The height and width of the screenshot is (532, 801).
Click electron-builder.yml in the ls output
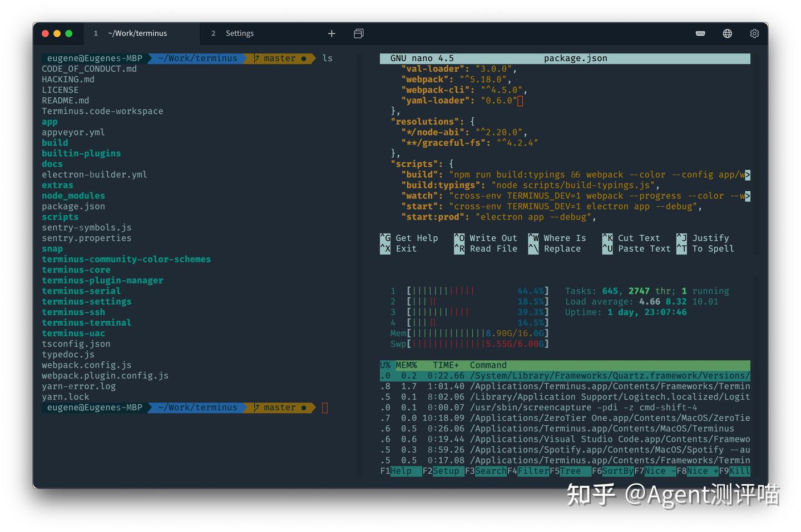point(95,175)
